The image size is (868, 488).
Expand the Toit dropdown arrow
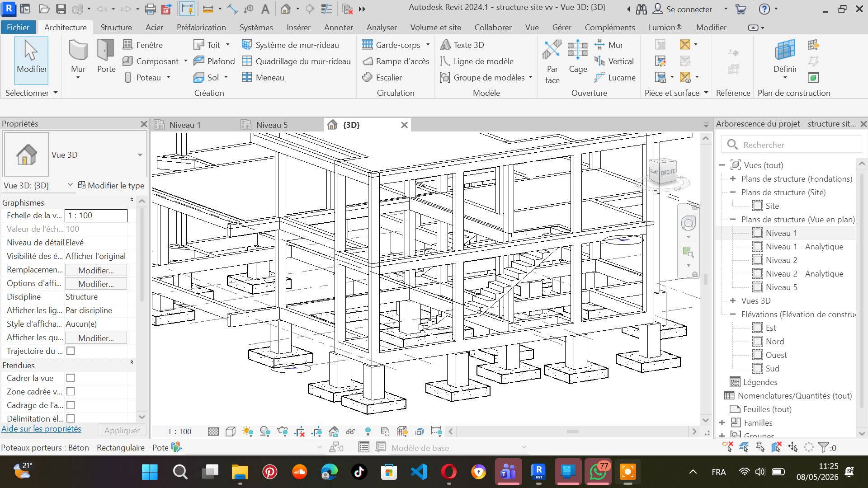pyautogui.click(x=227, y=45)
